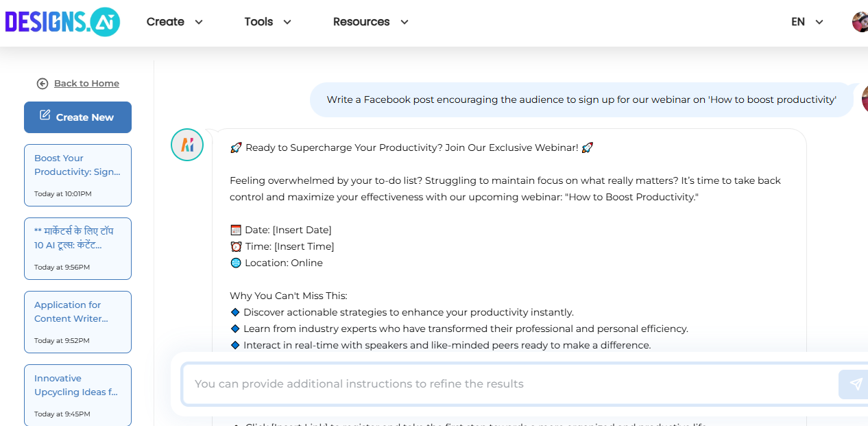Image resolution: width=868 pixels, height=426 pixels.
Task: Click the AI assistant avatar beside the response
Action: click(x=186, y=145)
